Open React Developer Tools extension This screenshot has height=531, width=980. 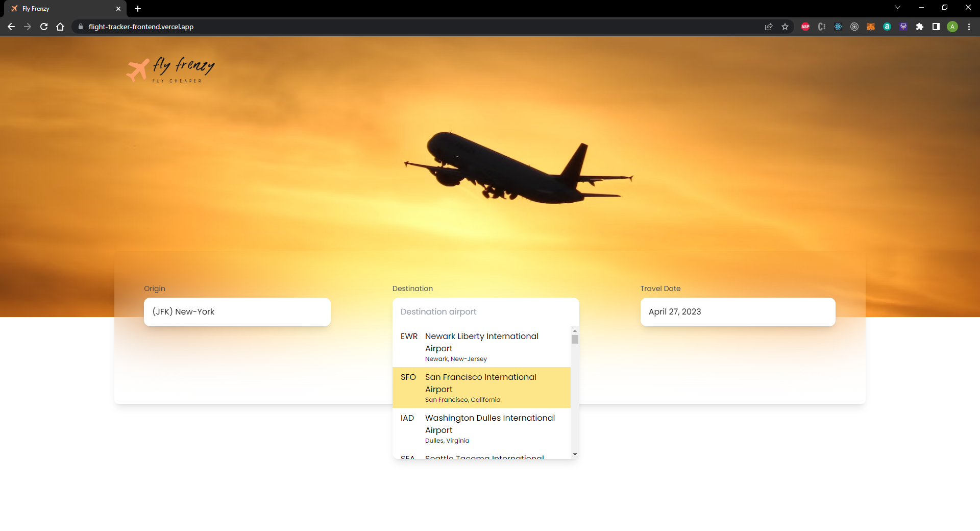tap(838, 27)
